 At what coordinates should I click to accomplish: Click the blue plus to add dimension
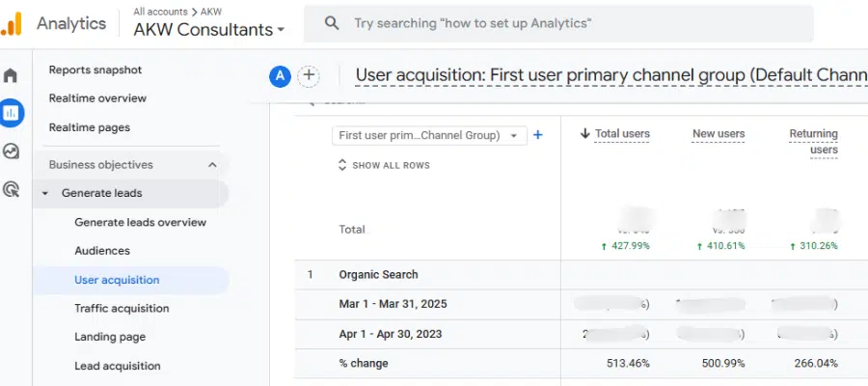[538, 135]
